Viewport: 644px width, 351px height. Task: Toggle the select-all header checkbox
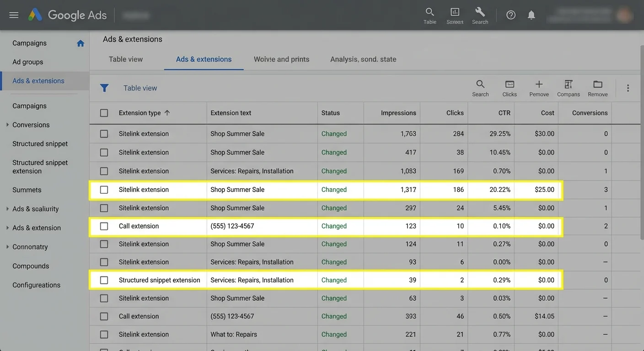[x=104, y=113]
